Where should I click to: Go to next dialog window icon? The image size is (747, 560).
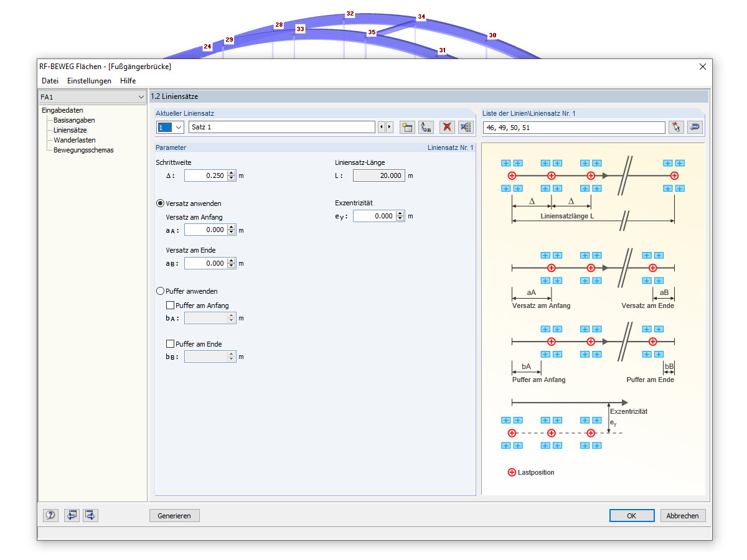click(x=90, y=515)
